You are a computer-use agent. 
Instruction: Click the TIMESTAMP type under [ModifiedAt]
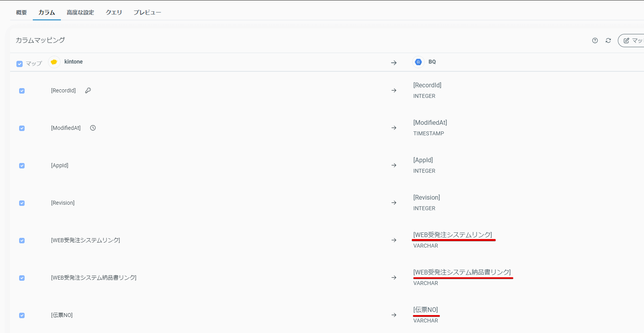point(429,133)
